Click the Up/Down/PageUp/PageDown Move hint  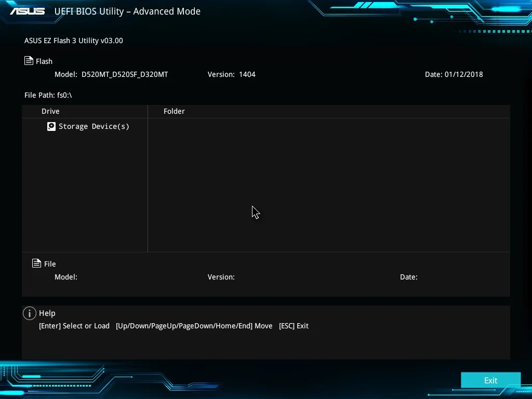tap(194, 326)
